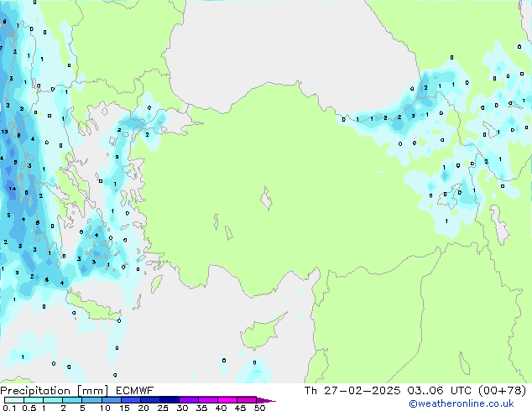Select the 5–10 mm legend color box
The image size is (532, 411).
click(91, 400)
